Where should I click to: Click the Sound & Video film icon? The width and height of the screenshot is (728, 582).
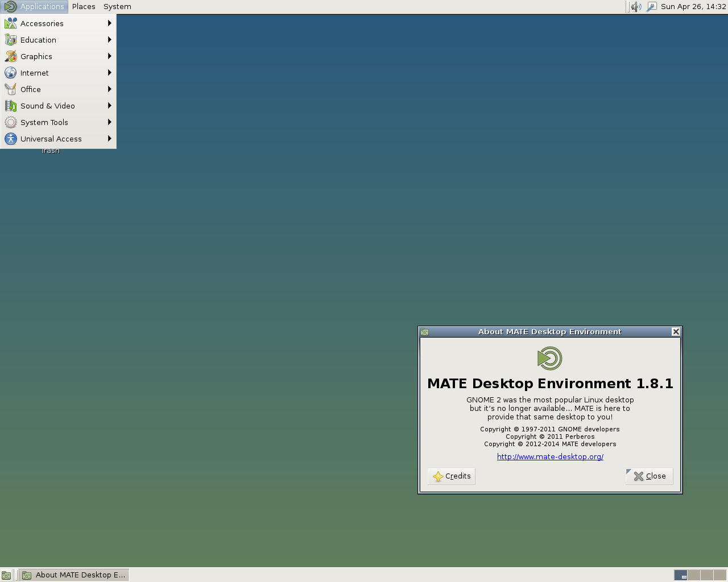(11, 106)
